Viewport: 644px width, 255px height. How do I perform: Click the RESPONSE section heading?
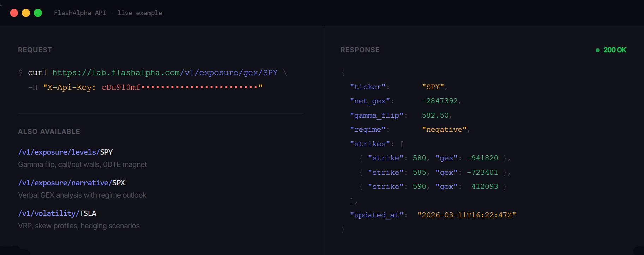[360, 50]
